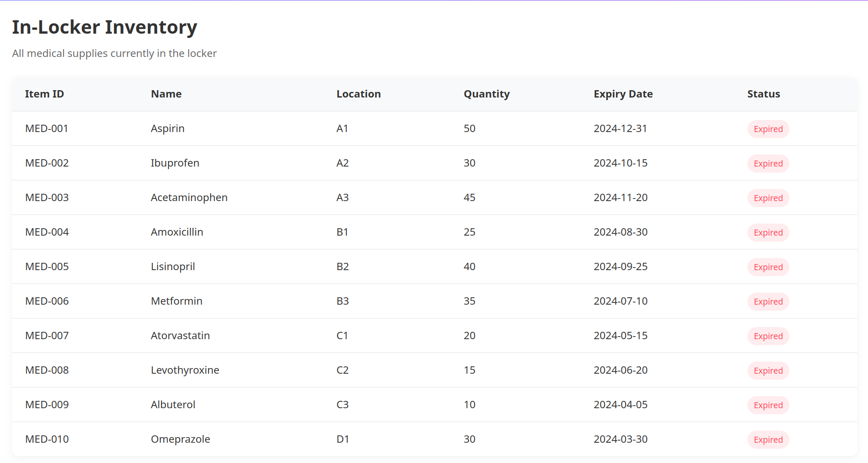
Task: Click the Expired badge for Aspirin
Action: [x=768, y=129]
